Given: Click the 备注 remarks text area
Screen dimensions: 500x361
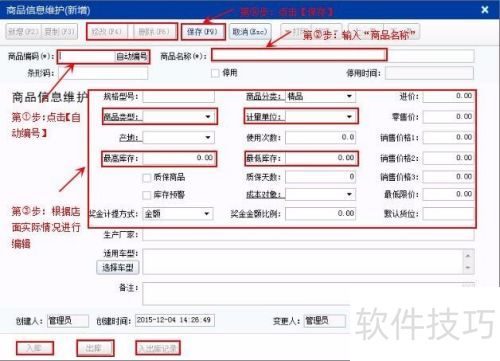Looking at the screenshot, I should pos(308,294).
